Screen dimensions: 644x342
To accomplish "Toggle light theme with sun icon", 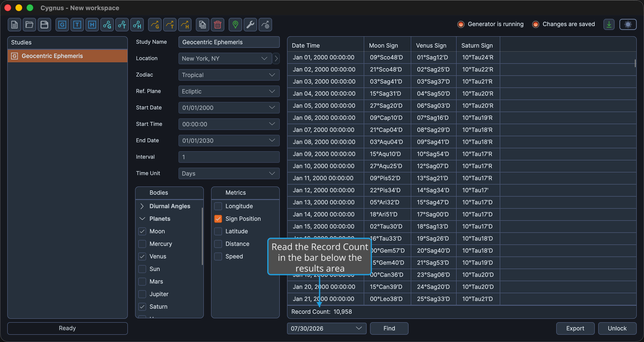I will click(628, 25).
